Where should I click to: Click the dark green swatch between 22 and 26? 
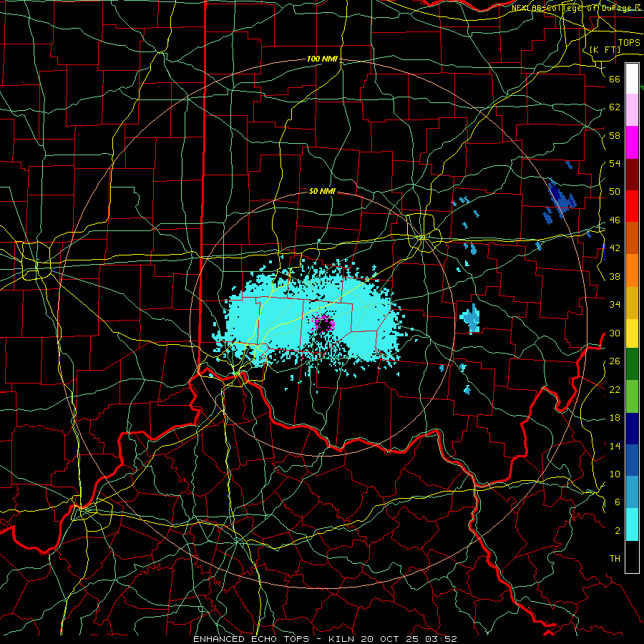[632, 364]
